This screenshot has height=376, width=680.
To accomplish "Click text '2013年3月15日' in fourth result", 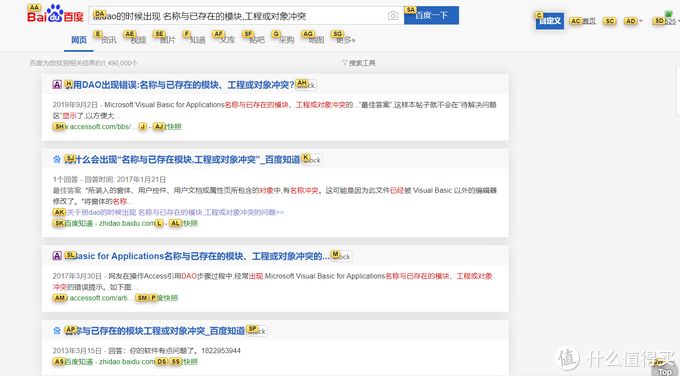I will (x=77, y=350).
